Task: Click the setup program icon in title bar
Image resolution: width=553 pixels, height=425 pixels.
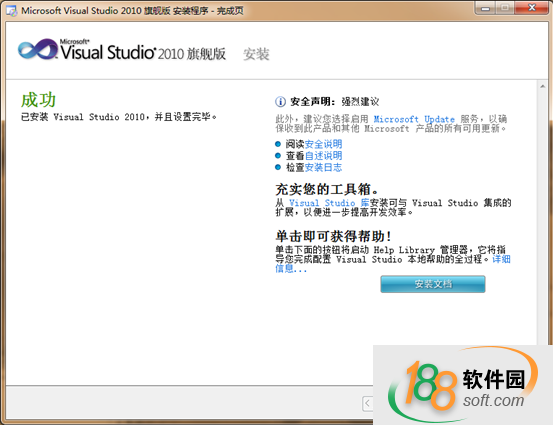Action: [x=11, y=11]
